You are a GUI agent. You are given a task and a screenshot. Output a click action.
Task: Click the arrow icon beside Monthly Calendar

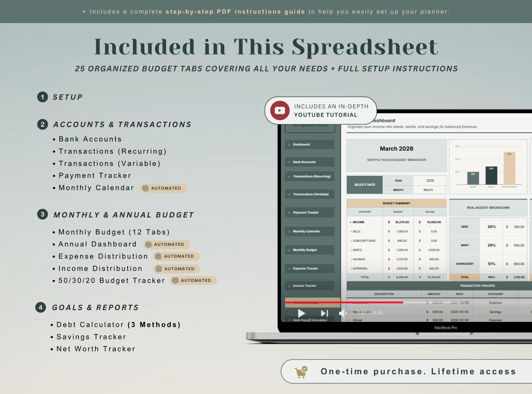289,232
